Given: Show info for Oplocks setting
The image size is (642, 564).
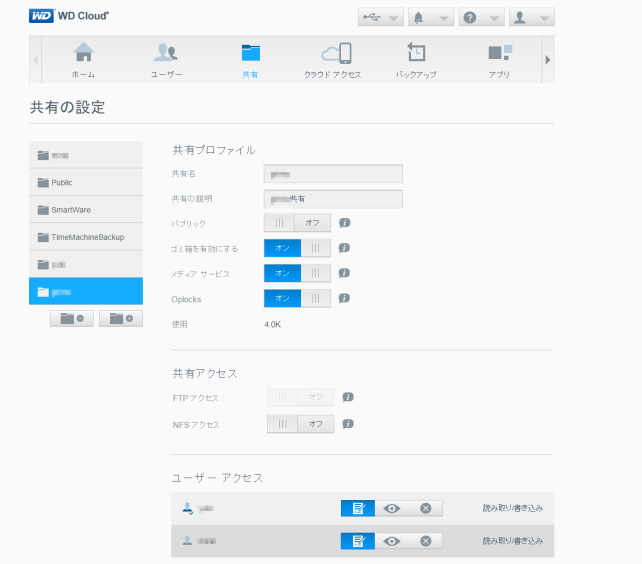Looking at the screenshot, I should tap(344, 298).
